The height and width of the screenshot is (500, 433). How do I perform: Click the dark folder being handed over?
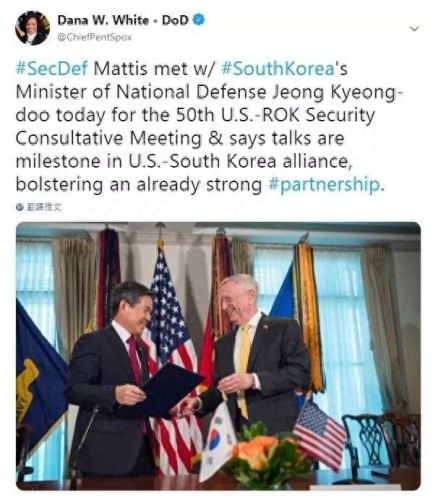click(x=167, y=390)
